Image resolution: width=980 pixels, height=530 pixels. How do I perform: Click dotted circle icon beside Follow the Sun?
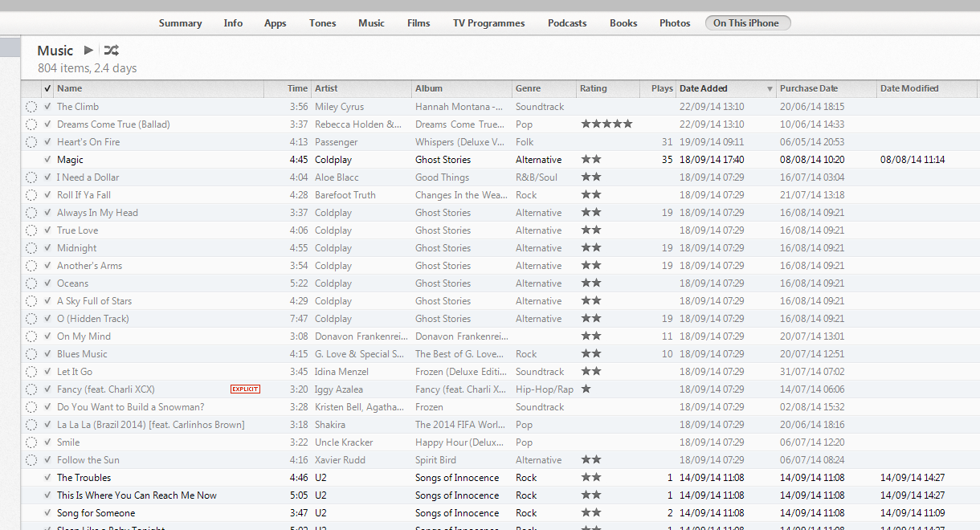31,460
